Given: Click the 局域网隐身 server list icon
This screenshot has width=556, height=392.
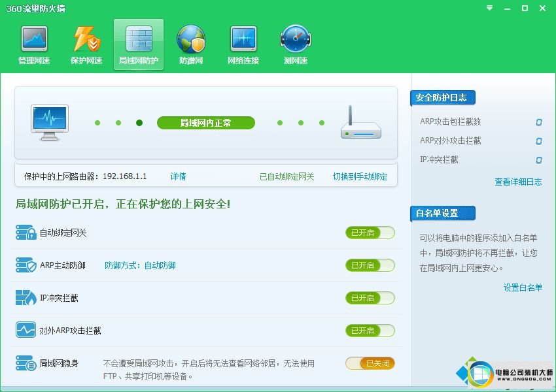Looking at the screenshot, I should (26, 363).
